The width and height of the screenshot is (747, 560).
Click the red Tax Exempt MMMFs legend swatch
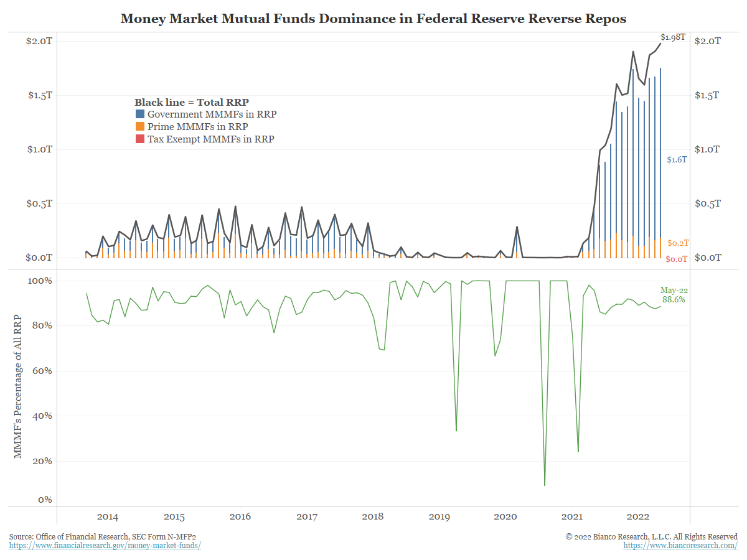click(140, 139)
